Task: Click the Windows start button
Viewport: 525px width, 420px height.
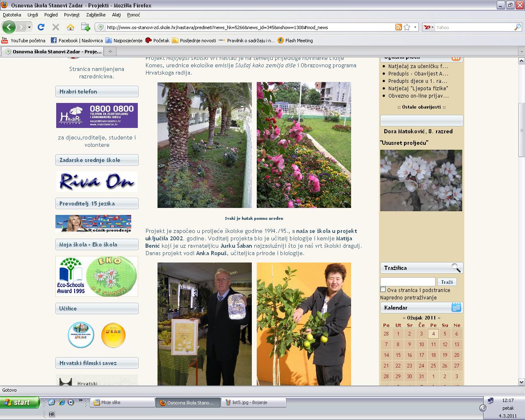Action: 20,402
